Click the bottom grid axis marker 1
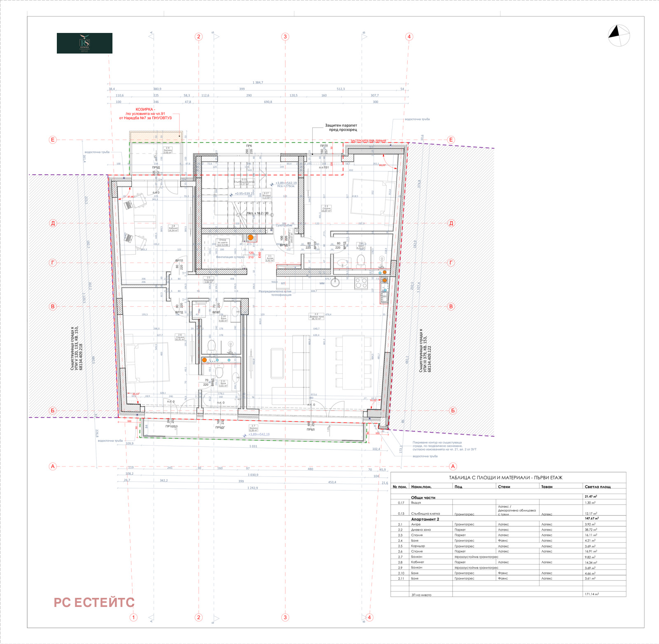 point(133,617)
